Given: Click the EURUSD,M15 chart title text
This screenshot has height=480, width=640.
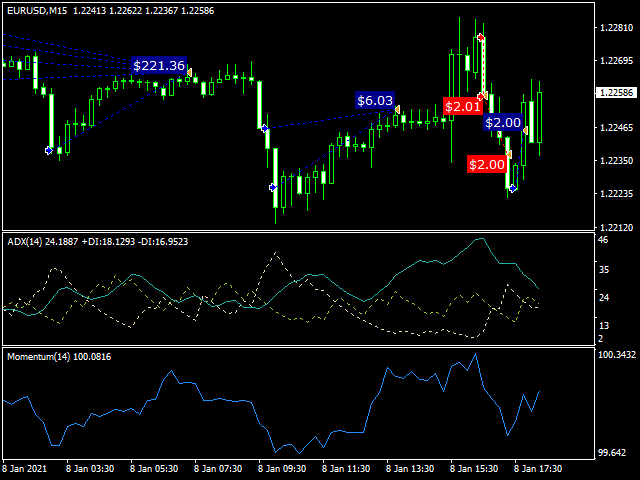Looking at the screenshot, I should click(37, 11).
